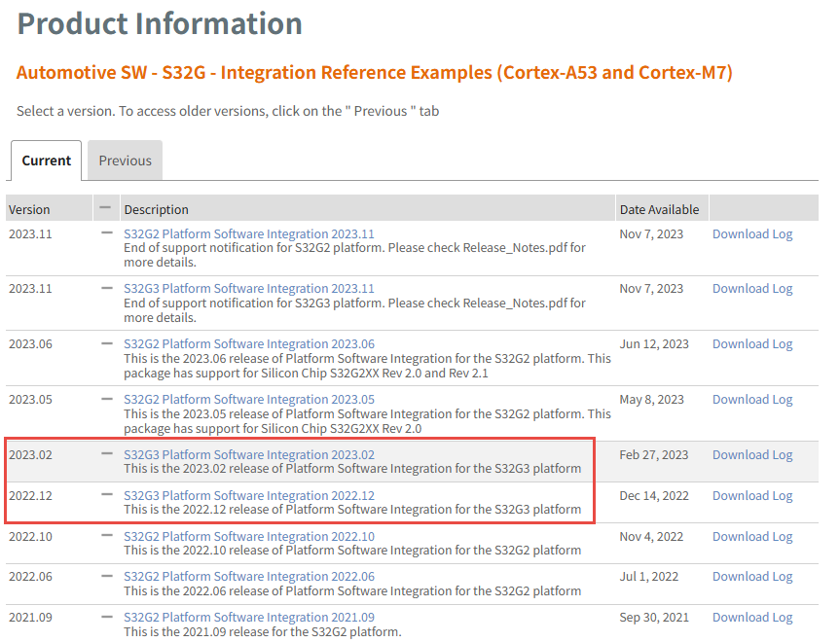
Task: Click the May 8, 2023 date cell
Action: pos(651,400)
